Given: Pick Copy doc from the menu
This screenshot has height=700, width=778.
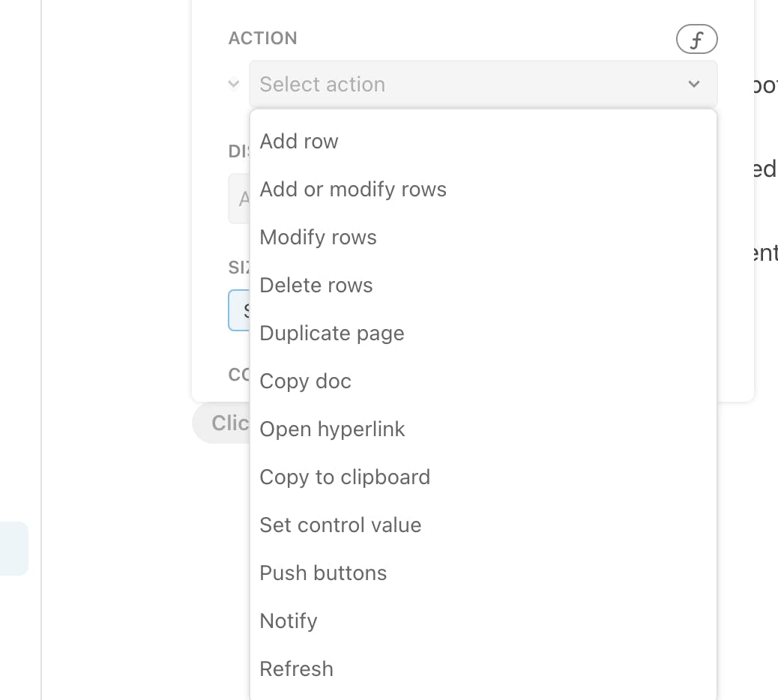Looking at the screenshot, I should click(305, 381).
